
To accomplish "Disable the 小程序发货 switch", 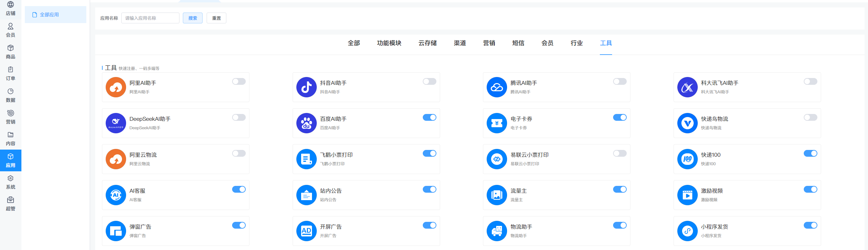I will [x=811, y=225].
